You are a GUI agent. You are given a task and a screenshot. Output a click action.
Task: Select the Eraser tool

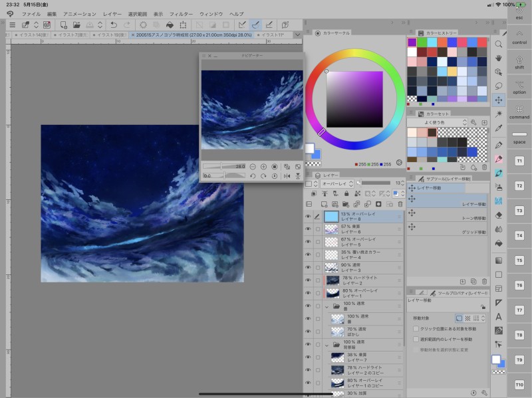(x=499, y=215)
